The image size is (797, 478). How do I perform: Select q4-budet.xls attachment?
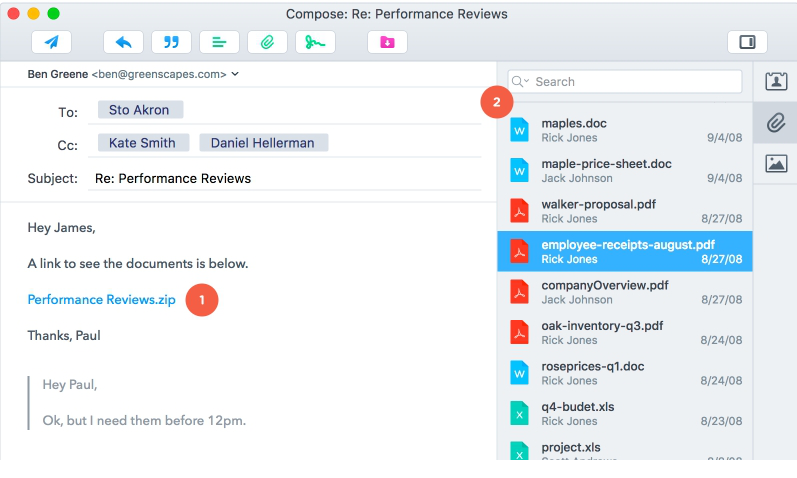tap(625, 413)
